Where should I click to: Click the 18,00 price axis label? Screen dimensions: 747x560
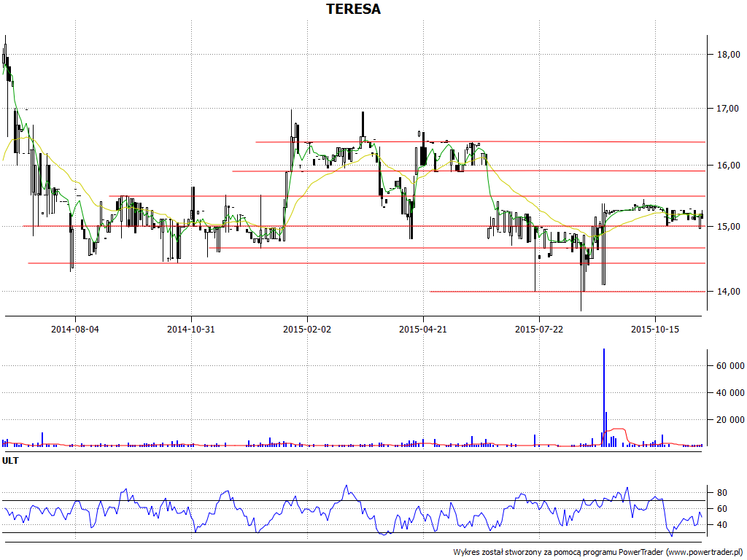[x=729, y=54]
